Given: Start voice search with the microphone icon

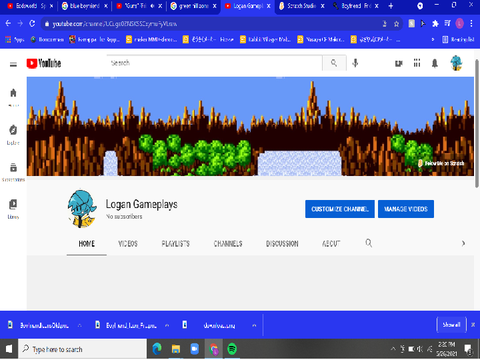Looking at the screenshot, I should (355, 63).
